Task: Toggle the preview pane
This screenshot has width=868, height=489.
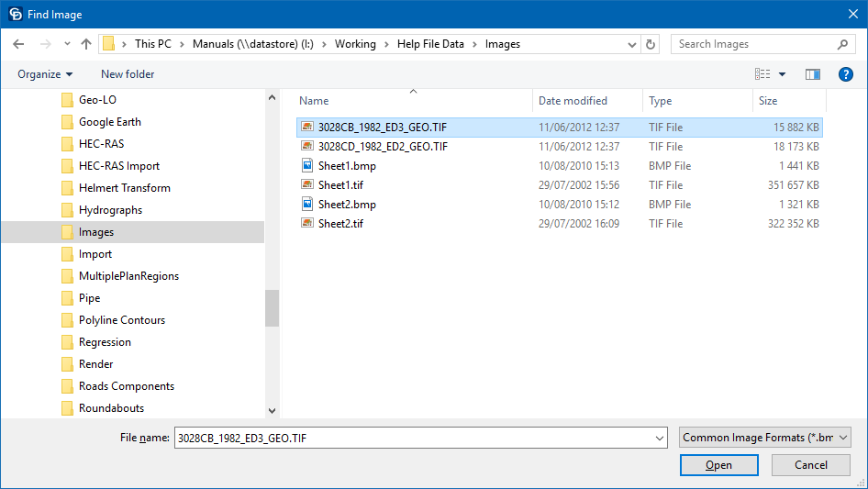Action: click(813, 74)
